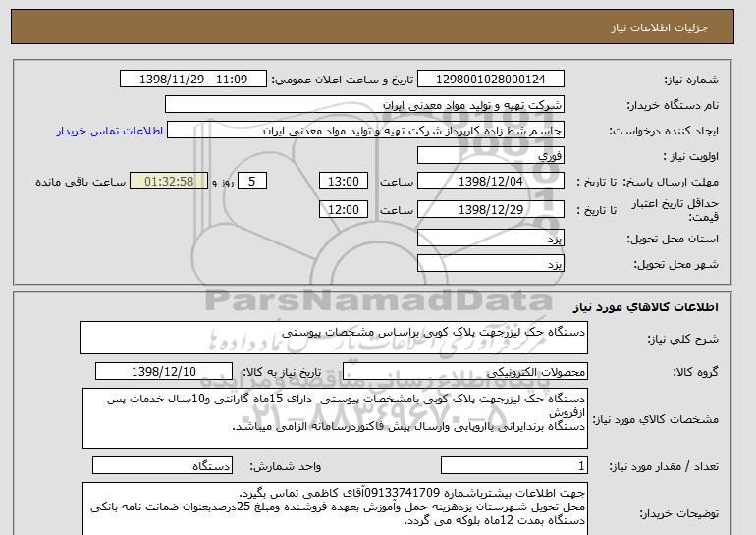The image size is (756, 535).
Task: Click the label استان محل تحویل
Action: [673, 240]
